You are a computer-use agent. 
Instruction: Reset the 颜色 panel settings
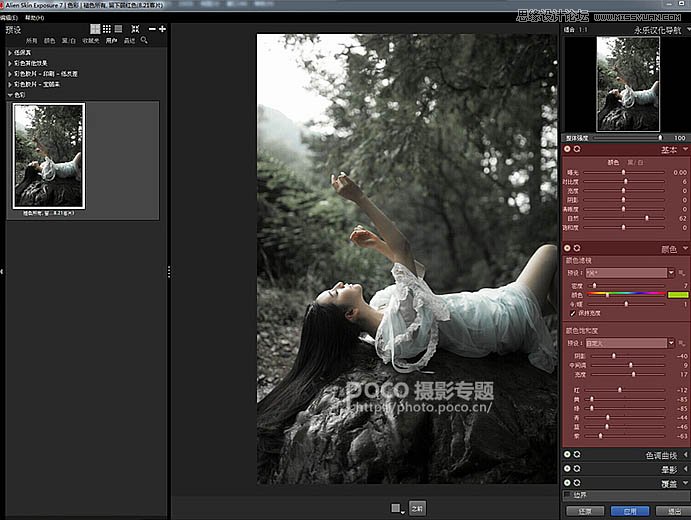coord(577,248)
